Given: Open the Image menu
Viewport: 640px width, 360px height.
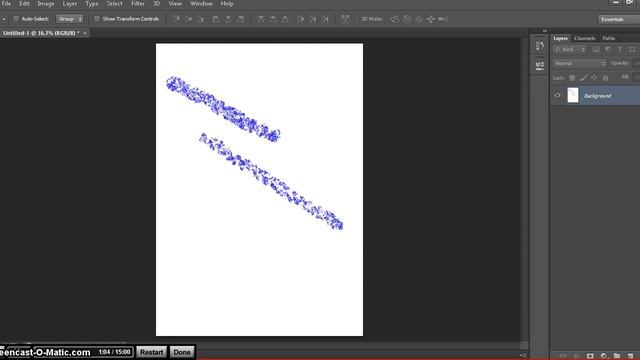Looking at the screenshot, I should tap(46, 4).
